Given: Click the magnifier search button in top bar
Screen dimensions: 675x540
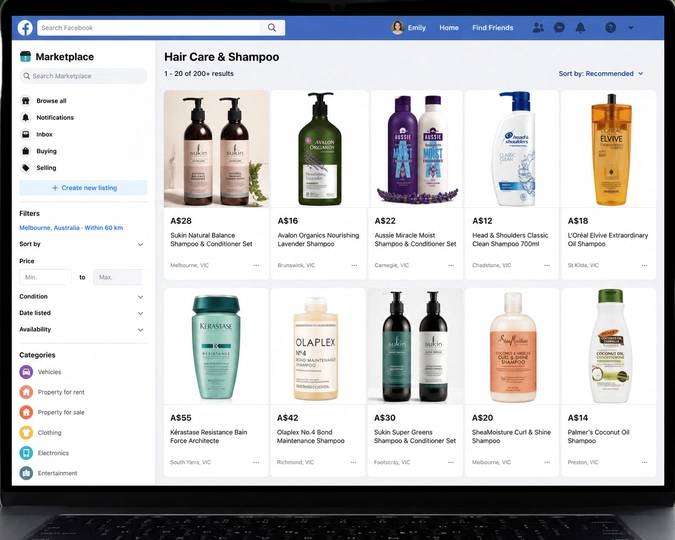Looking at the screenshot, I should pyautogui.click(x=272, y=28).
